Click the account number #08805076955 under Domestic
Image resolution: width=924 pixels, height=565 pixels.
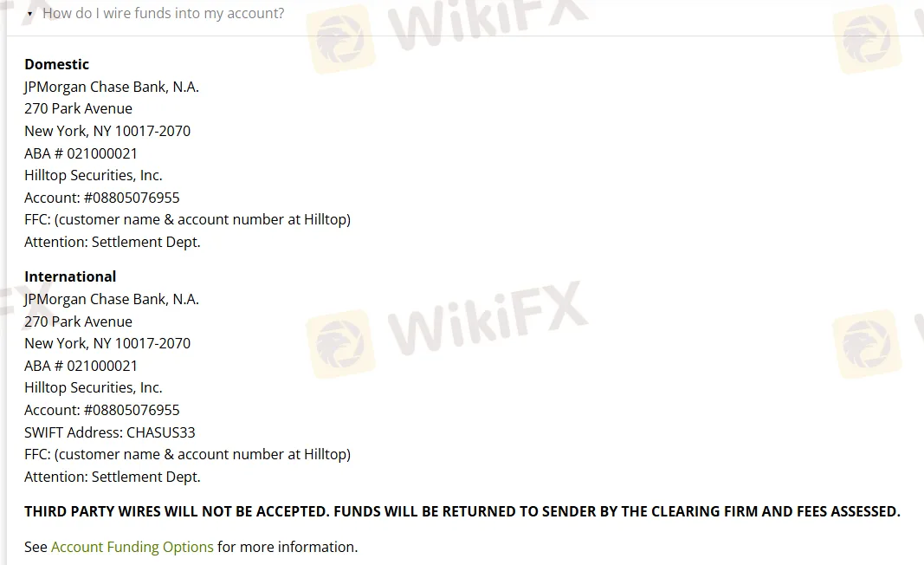click(x=101, y=197)
